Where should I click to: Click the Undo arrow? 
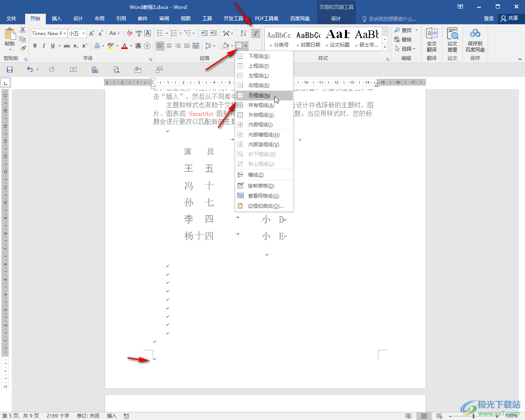30,70
